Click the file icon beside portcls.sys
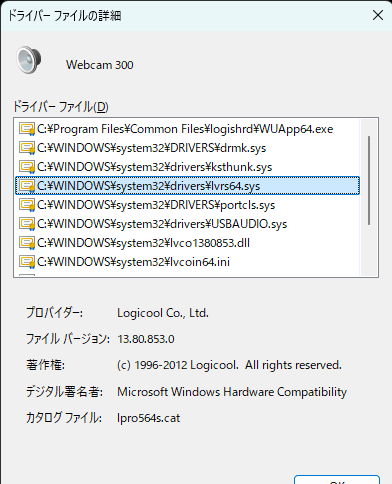 [x=27, y=205]
